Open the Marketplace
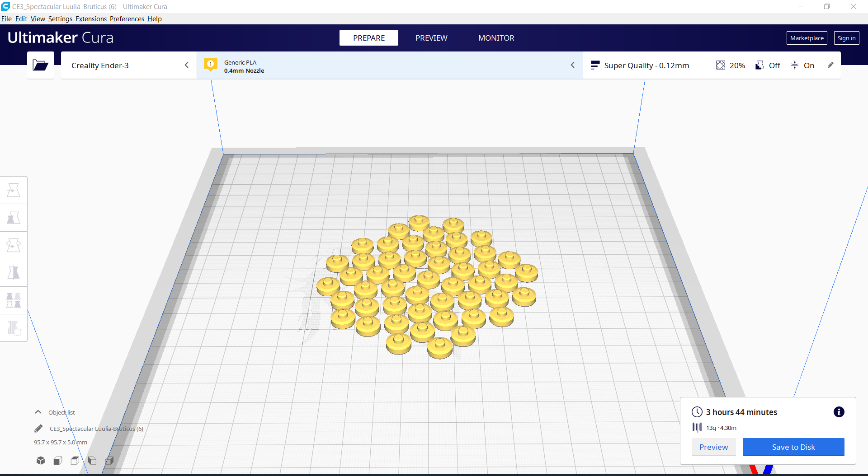This screenshot has width=868, height=476. pos(807,38)
